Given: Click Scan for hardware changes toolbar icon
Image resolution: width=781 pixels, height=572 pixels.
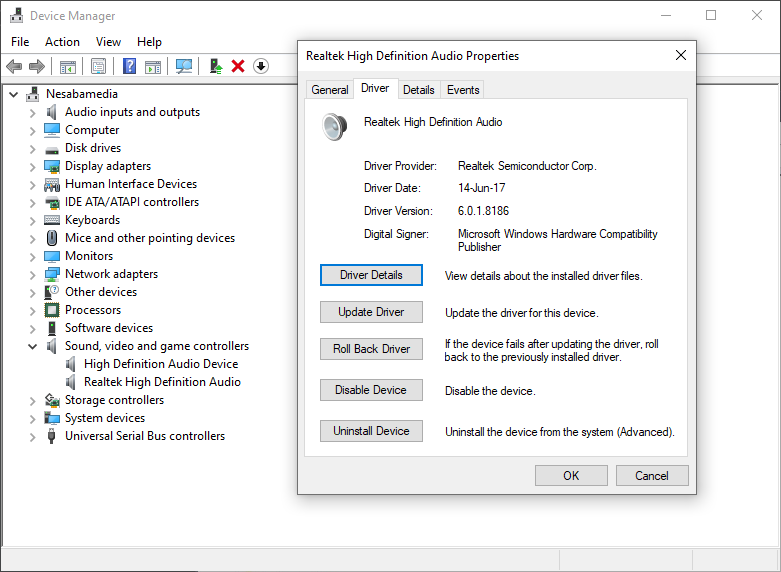Looking at the screenshot, I should 184,66.
